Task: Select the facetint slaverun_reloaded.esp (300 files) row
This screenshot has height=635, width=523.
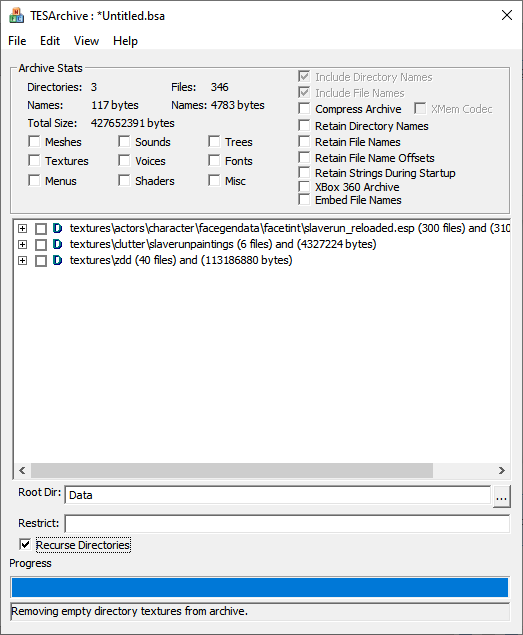Action: [x=289, y=228]
